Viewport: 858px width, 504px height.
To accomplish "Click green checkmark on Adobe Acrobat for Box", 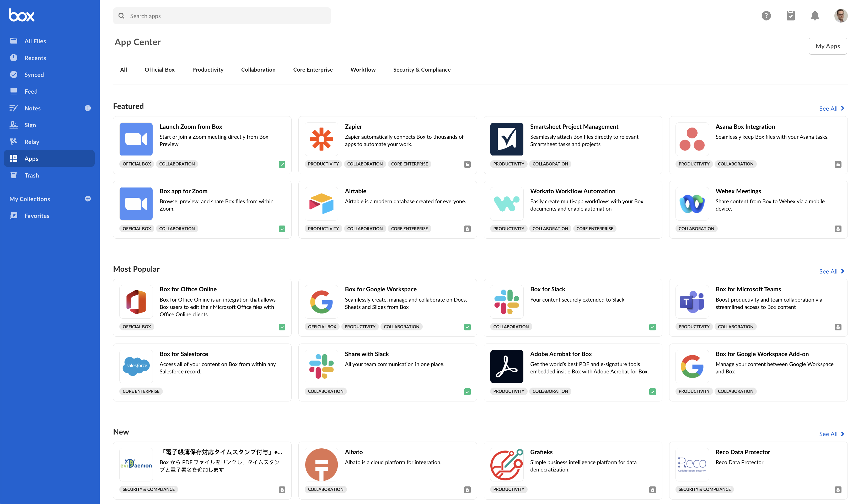I will (x=652, y=392).
